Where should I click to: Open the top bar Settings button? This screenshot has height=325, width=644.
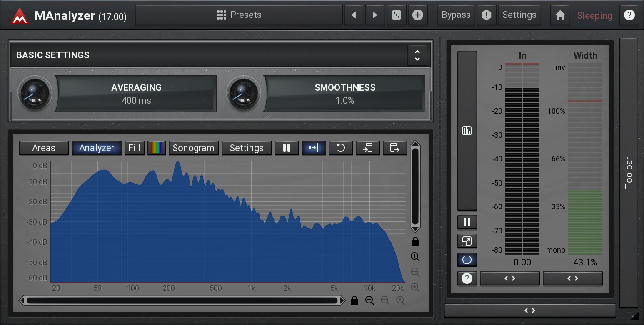519,15
